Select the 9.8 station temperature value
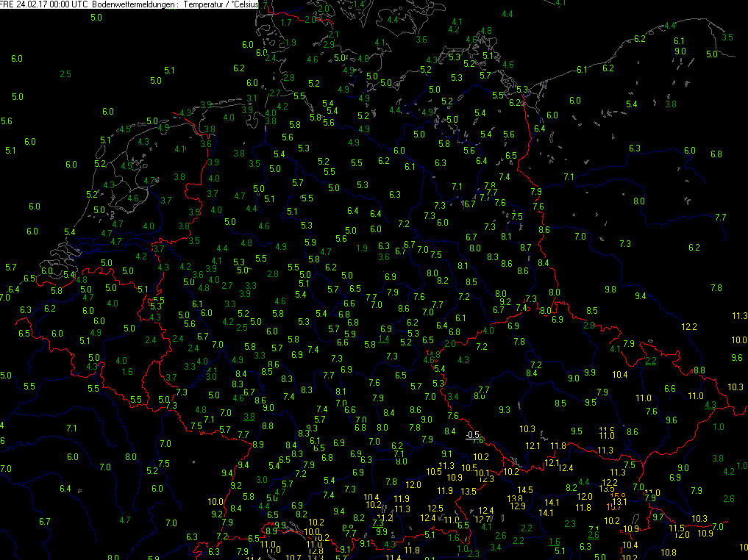The width and height of the screenshot is (748, 560). [x=610, y=290]
